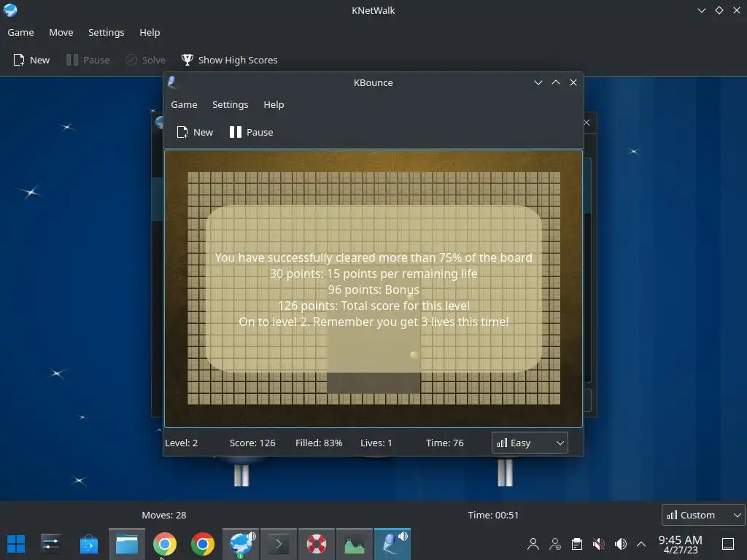Screen dimensions: 747x560
Task: Open the system monitor taskbar icon
Action: pyautogui.click(x=354, y=544)
